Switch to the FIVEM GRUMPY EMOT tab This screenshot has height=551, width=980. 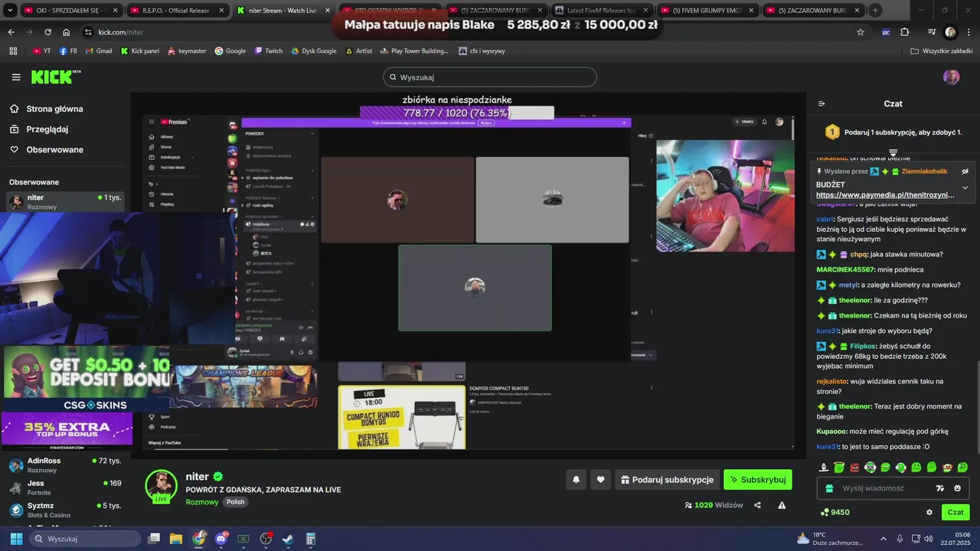[x=709, y=10]
